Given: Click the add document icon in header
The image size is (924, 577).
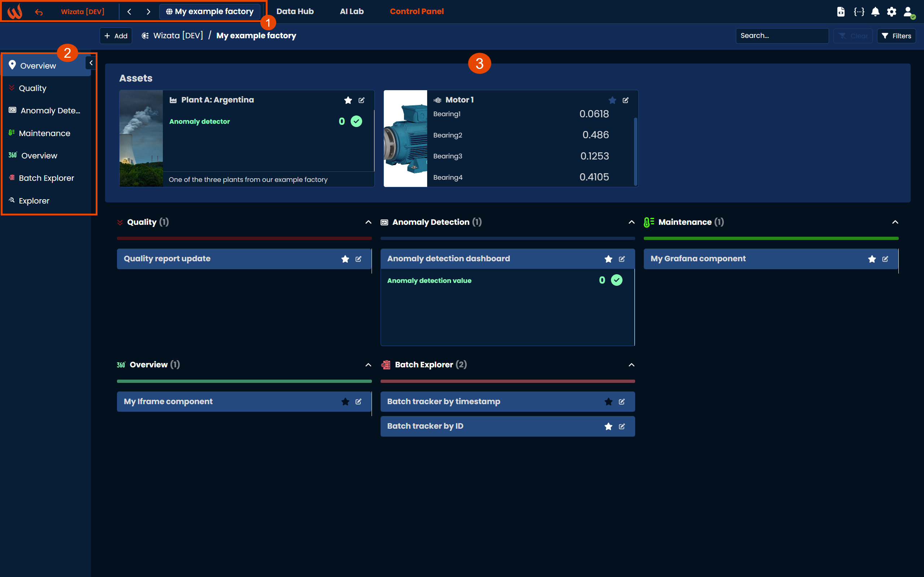Looking at the screenshot, I should [841, 12].
